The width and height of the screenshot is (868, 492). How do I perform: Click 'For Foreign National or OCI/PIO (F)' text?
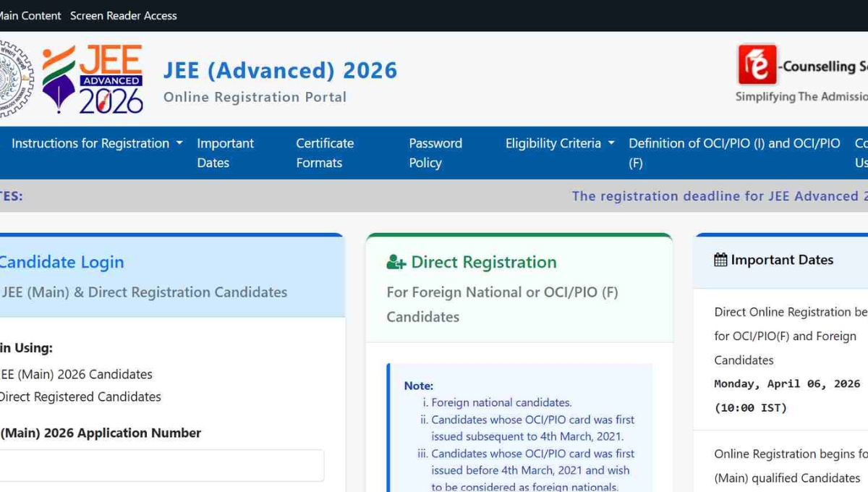[x=502, y=292]
